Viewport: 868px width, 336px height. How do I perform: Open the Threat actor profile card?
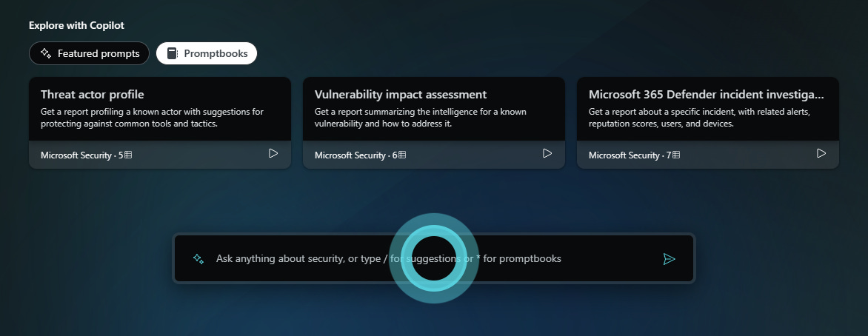coord(160,123)
